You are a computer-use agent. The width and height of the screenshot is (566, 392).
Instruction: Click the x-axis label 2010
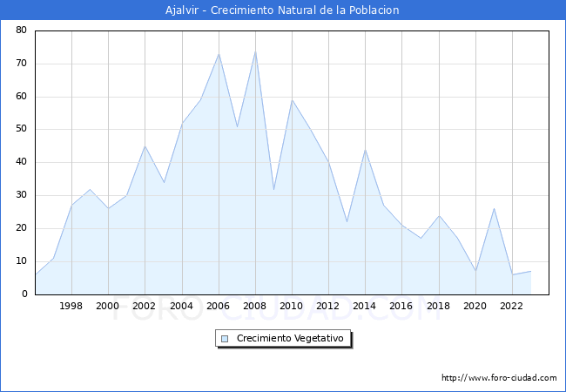[292, 306]
